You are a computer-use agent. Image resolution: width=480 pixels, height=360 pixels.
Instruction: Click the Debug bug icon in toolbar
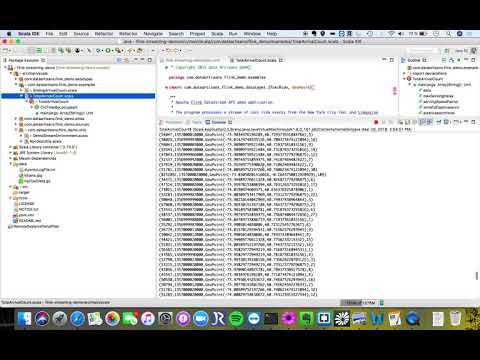pyautogui.click(x=99, y=51)
